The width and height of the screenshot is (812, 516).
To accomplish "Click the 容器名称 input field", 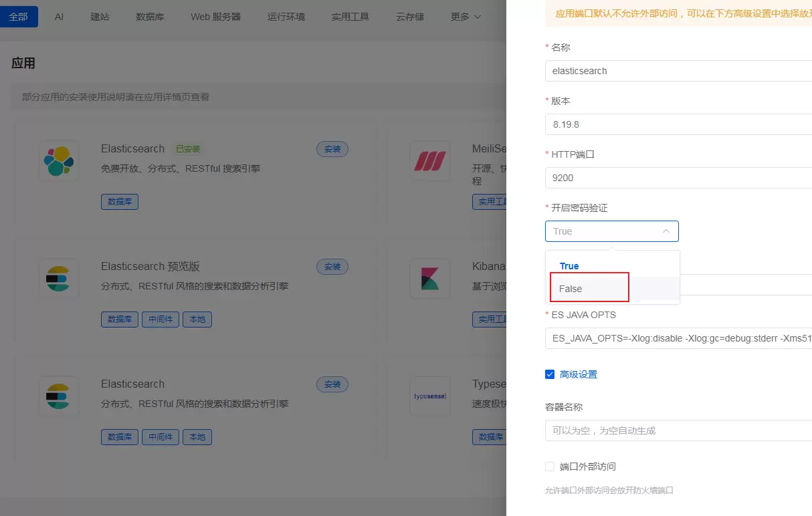I will (678, 430).
